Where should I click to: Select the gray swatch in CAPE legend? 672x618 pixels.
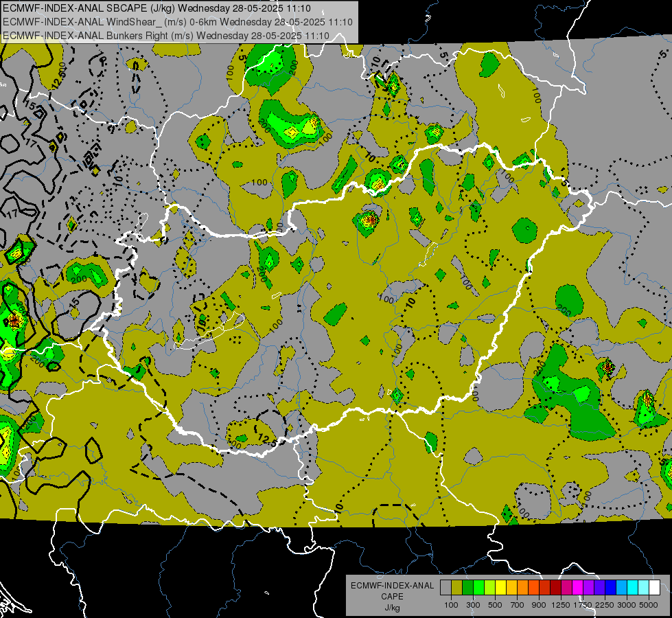pos(445,588)
